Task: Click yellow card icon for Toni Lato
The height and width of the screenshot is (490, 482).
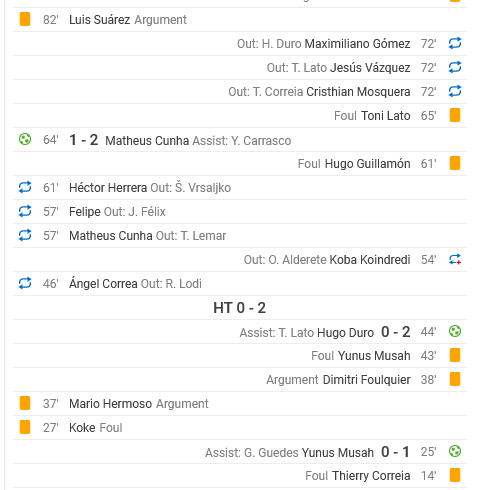Action: 455,115
